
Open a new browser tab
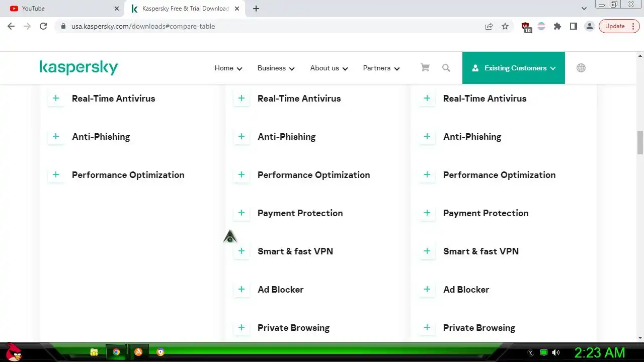pyautogui.click(x=256, y=9)
